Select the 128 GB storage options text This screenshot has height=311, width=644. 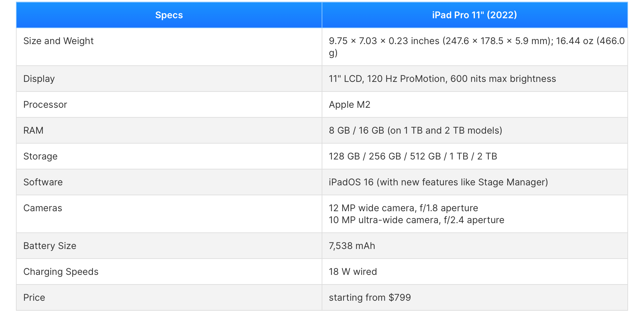pos(413,156)
